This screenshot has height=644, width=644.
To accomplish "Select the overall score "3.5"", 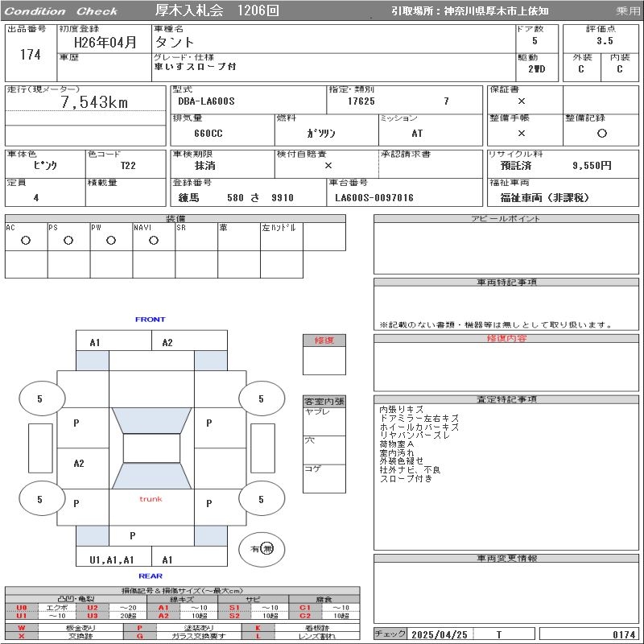I will click(x=605, y=41).
